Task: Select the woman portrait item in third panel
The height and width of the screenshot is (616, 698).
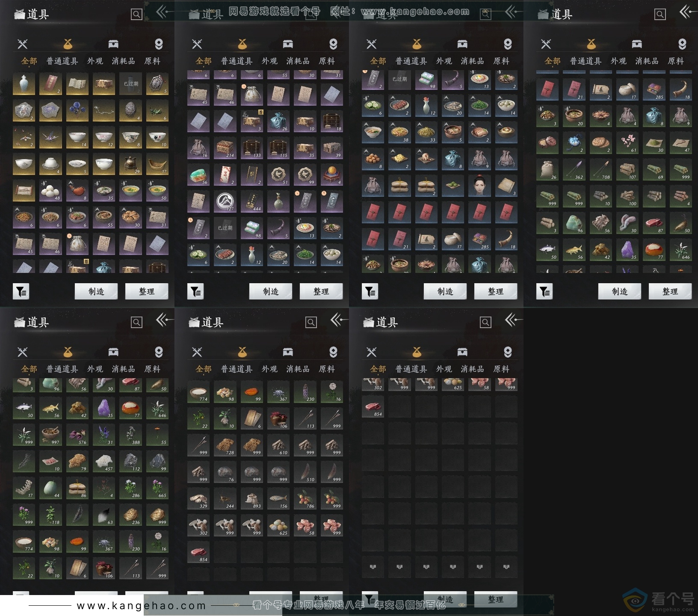Action: tap(480, 185)
